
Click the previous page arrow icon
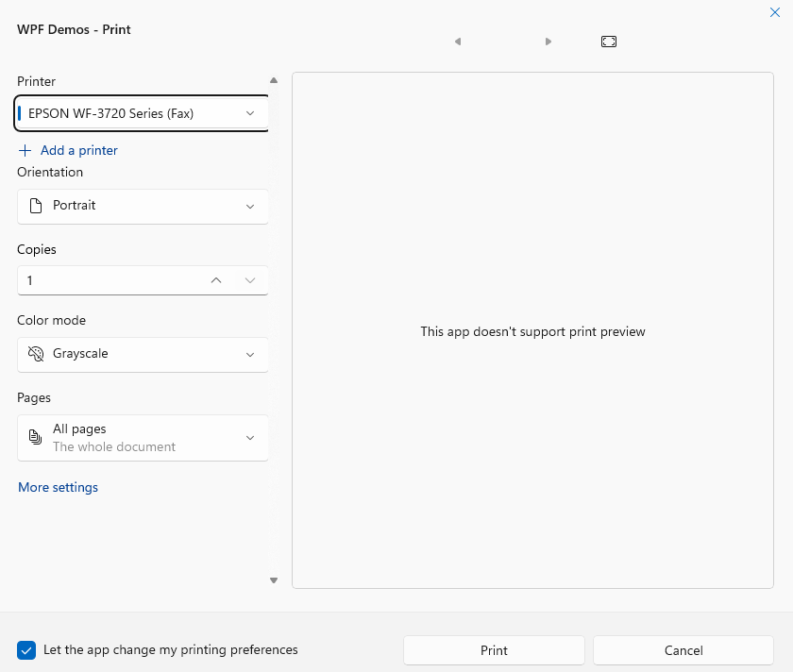(458, 42)
